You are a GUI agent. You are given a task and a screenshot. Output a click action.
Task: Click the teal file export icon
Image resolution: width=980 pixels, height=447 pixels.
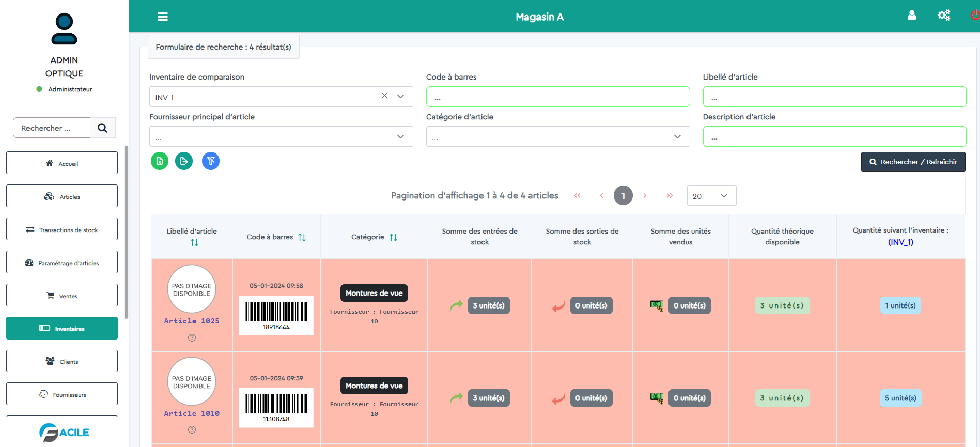[x=184, y=161]
